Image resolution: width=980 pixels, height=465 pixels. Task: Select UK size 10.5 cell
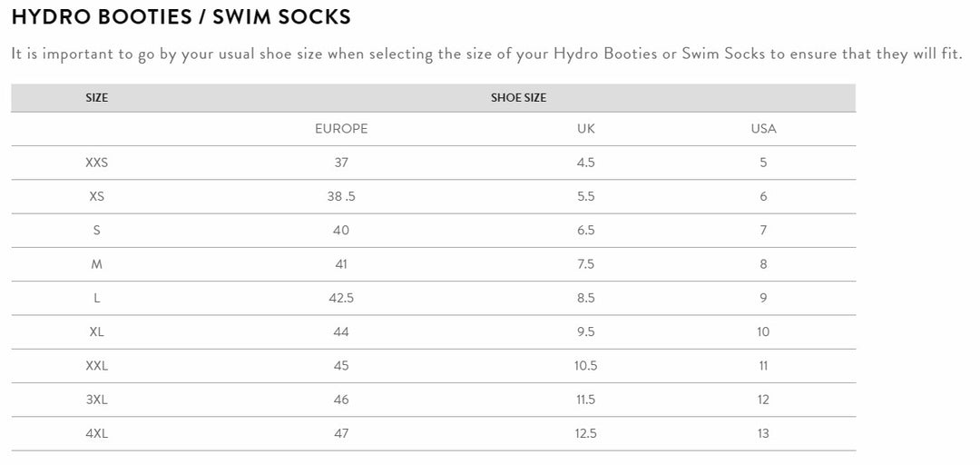click(586, 366)
